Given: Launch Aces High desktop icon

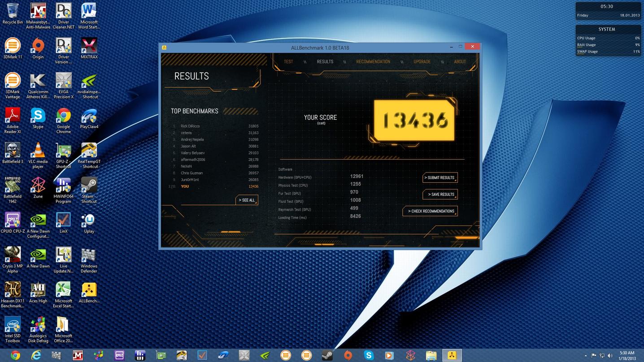Looking at the screenshot, I should click(38, 293).
